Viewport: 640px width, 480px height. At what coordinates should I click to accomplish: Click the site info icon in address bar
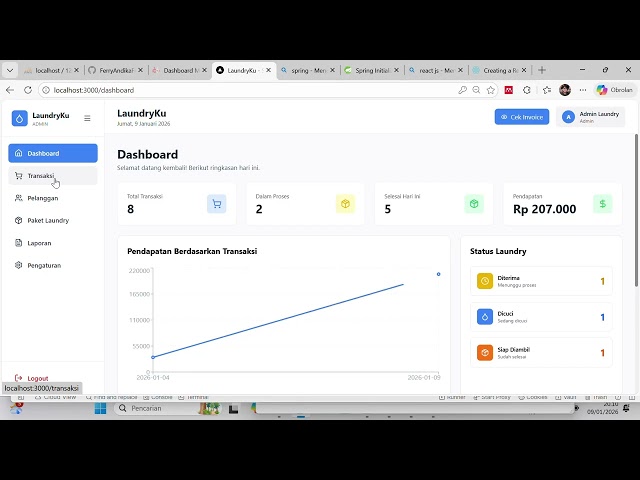pyautogui.click(x=46, y=90)
